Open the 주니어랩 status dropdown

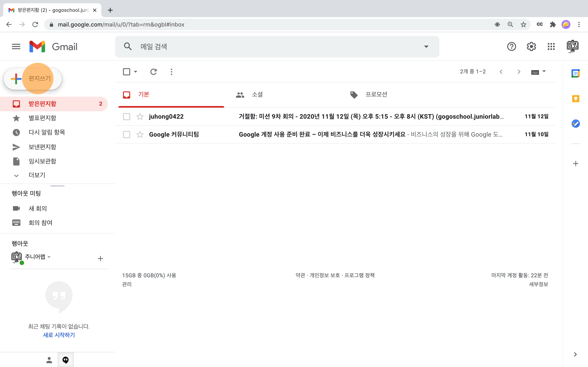[x=49, y=257]
